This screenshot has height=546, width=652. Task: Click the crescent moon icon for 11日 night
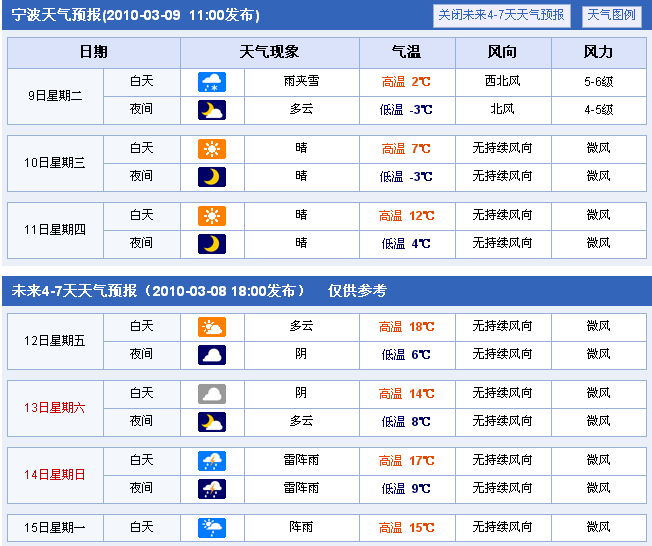click(x=212, y=244)
